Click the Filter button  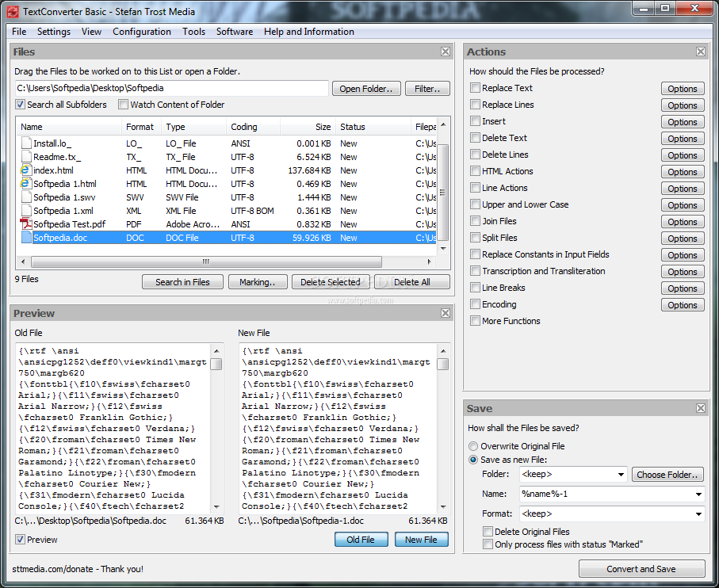coord(427,89)
